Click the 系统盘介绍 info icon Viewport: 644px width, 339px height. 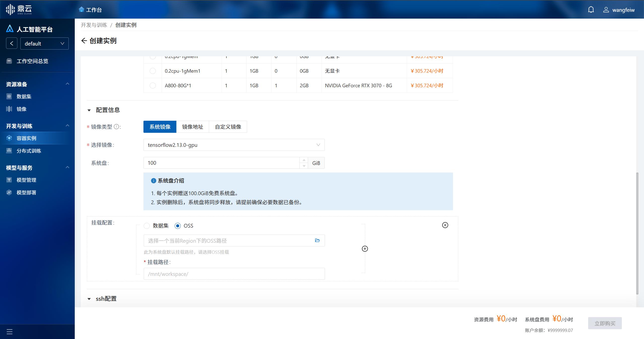[154, 181]
